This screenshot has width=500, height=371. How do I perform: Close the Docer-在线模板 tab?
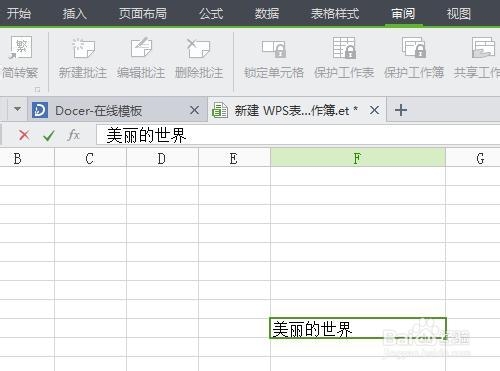click(194, 110)
